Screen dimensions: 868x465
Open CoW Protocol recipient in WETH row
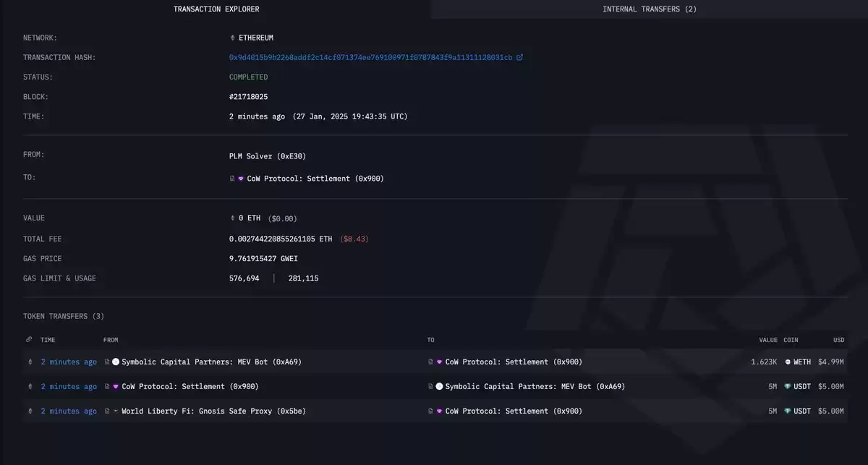(514, 362)
